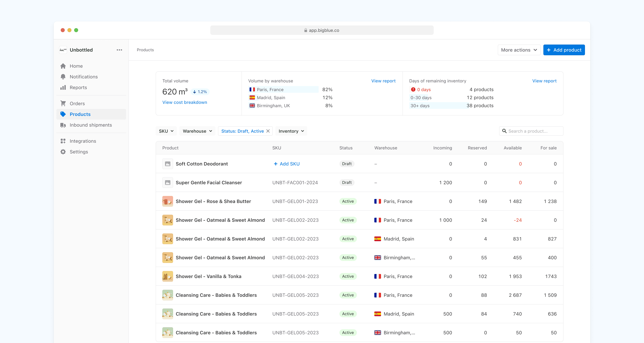View report for Days of remaining inventory
Image resolution: width=644 pixels, height=343 pixels.
pos(544,81)
